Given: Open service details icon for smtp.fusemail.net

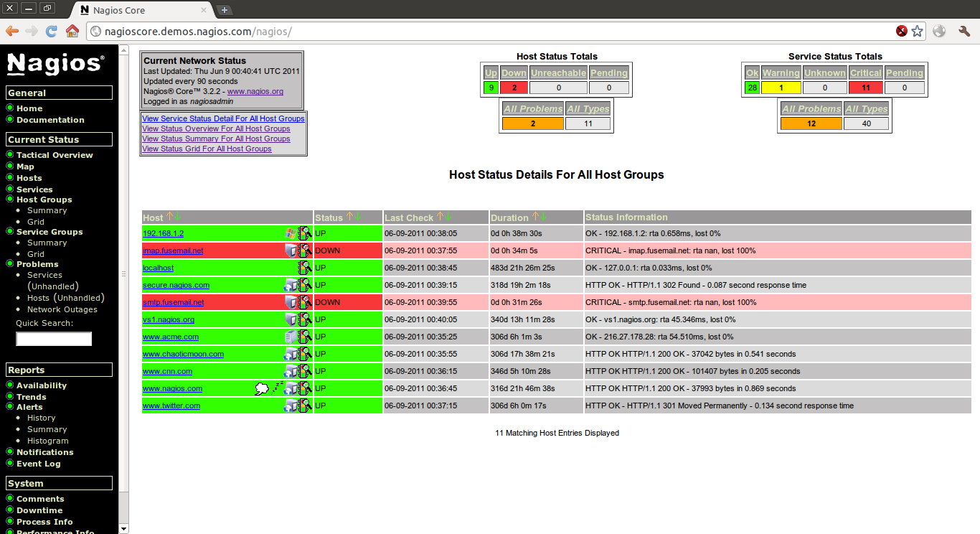Looking at the screenshot, I should point(305,301).
